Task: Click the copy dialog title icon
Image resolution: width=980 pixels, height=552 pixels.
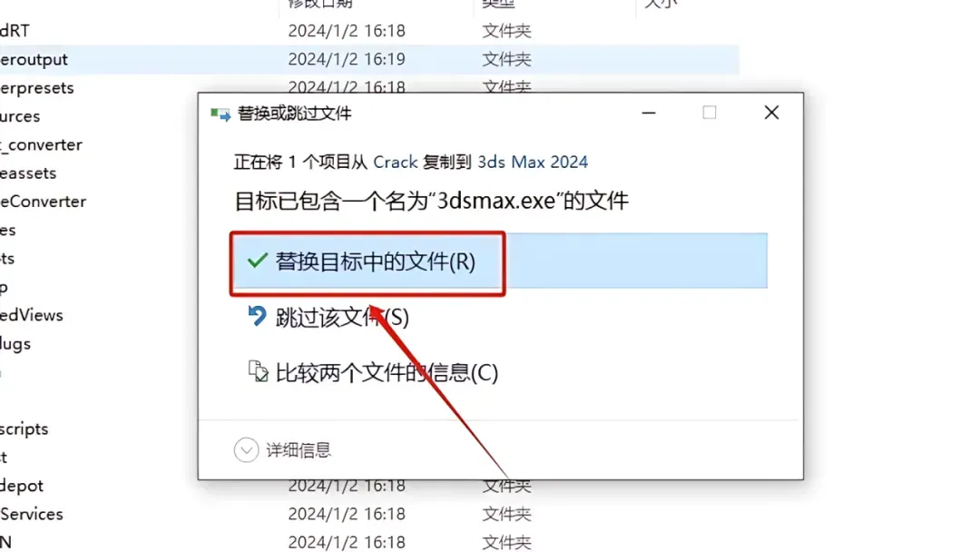Action: (x=220, y=113)
